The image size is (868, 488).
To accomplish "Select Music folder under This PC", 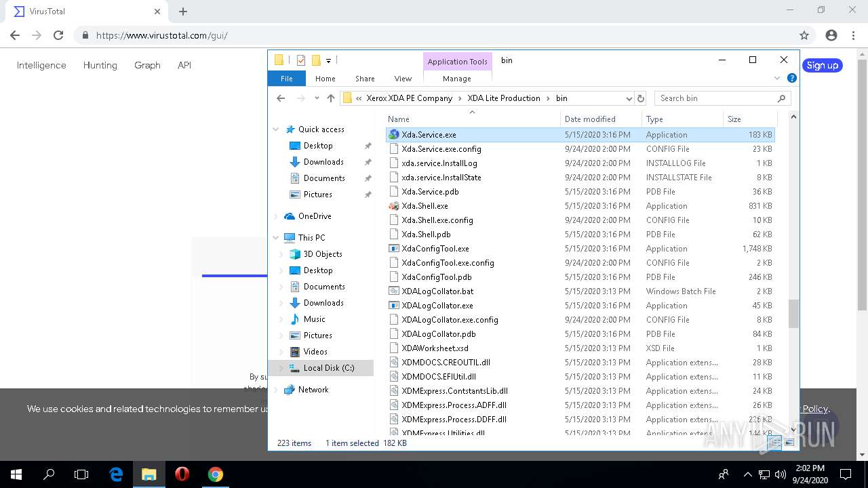I will pyautogui.click(x=314, y=319).
